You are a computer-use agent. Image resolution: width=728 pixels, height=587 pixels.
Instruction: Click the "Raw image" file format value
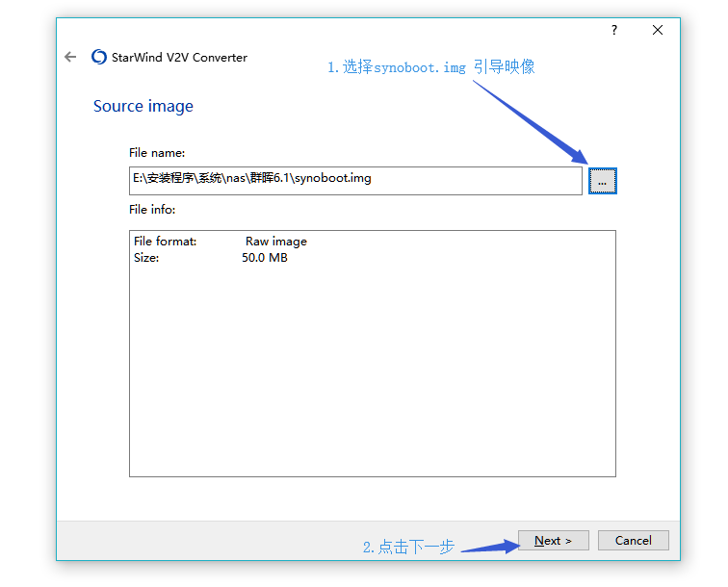[x=276, y=242]
